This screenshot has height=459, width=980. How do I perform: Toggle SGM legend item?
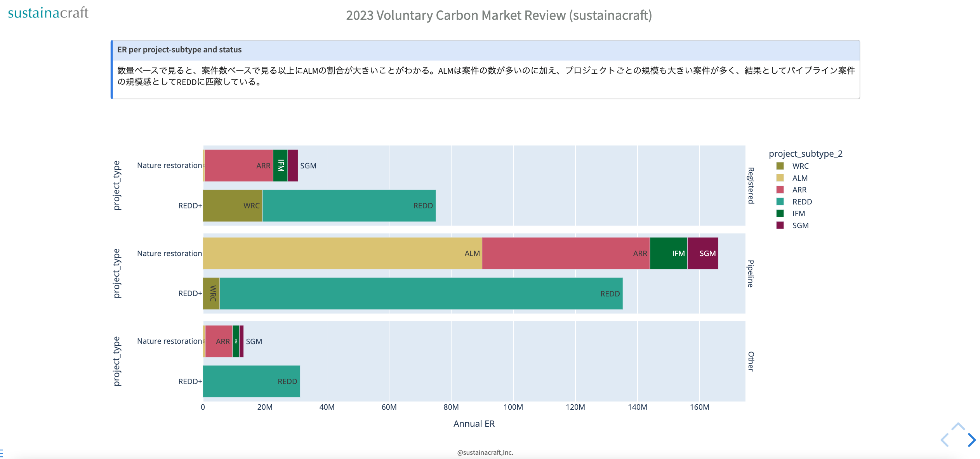[x=800, y=225]
